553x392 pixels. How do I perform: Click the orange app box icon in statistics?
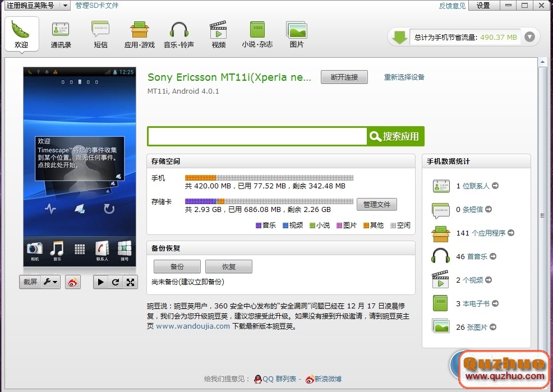[441, 234]
